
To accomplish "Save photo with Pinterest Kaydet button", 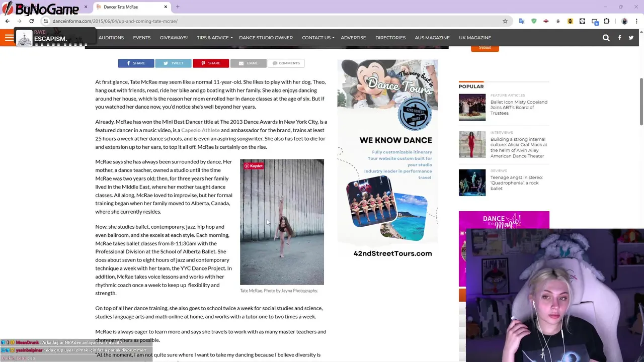I will [254, 166].
